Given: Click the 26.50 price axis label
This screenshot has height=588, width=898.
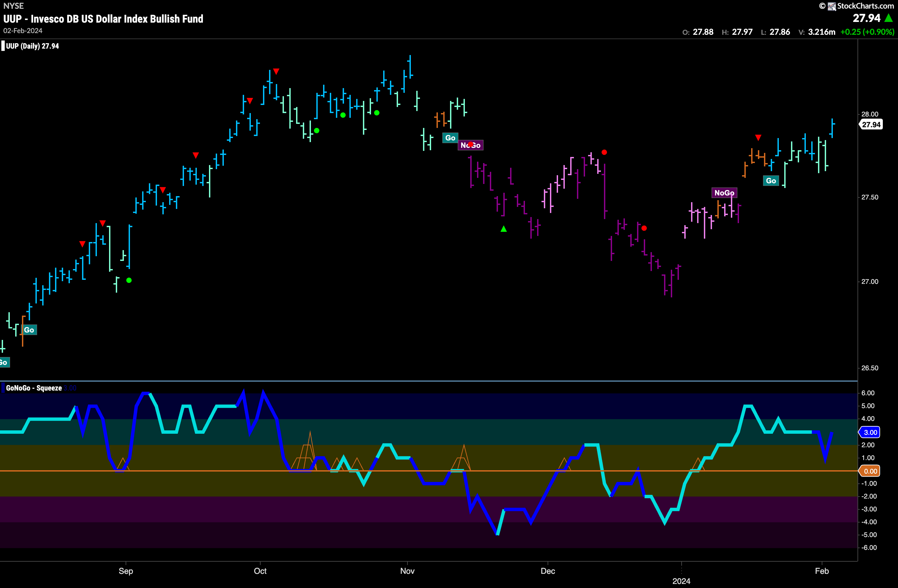Looking at the screenshot, I should (x=870, y=368).
